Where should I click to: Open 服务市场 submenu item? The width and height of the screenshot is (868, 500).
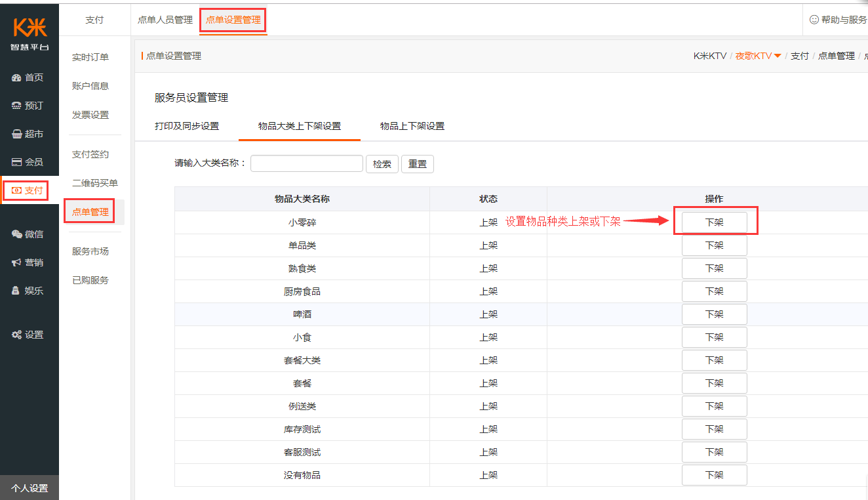tap(90, 251)
